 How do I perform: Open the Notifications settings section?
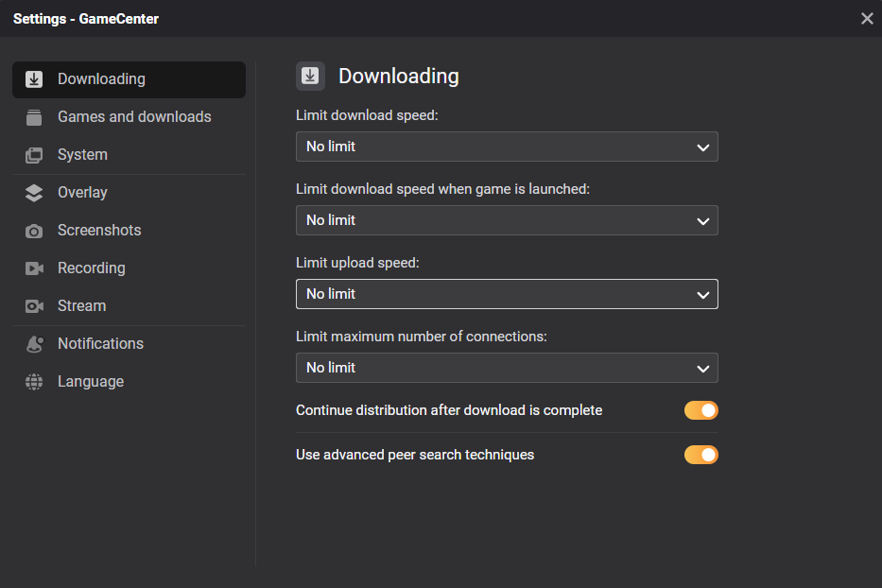[x=100, y=344]
